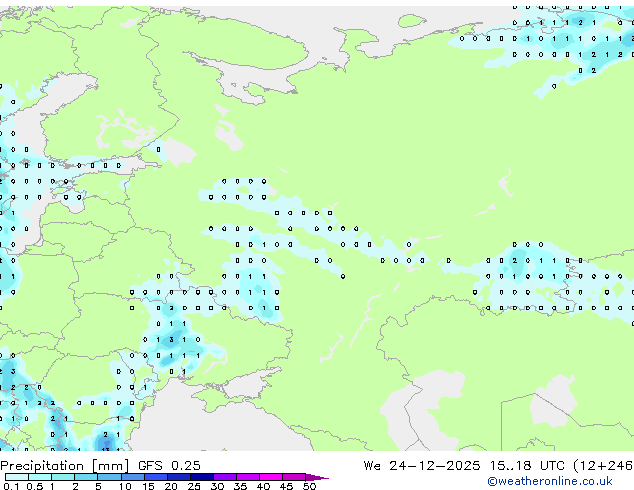Select the 5–10 mm legend color box

[109, 477]
